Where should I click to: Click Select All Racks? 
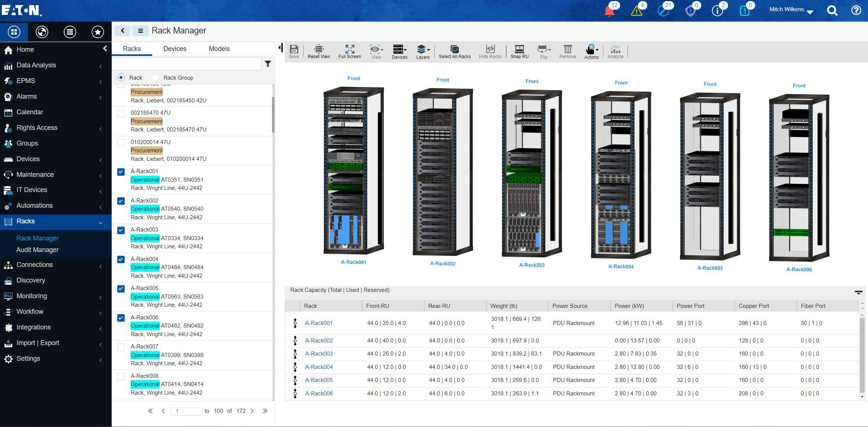click(x=454, y=51)
